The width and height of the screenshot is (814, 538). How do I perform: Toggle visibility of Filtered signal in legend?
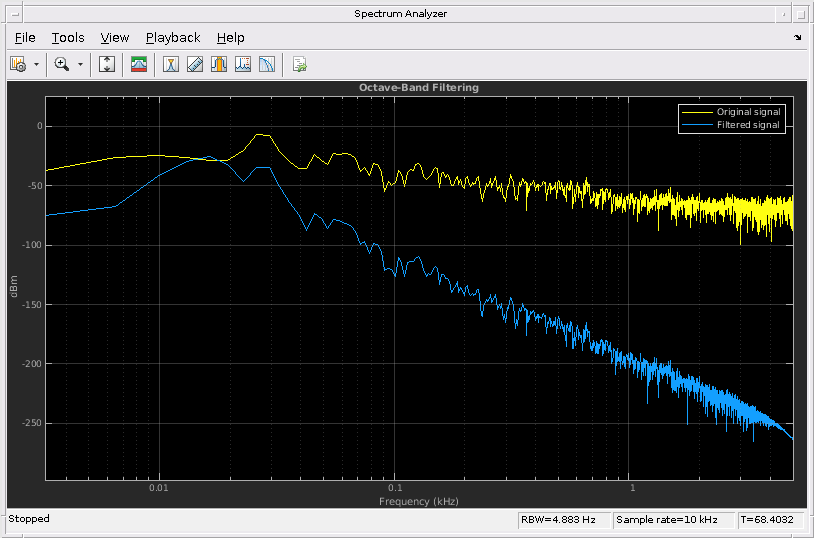point(748,125)
